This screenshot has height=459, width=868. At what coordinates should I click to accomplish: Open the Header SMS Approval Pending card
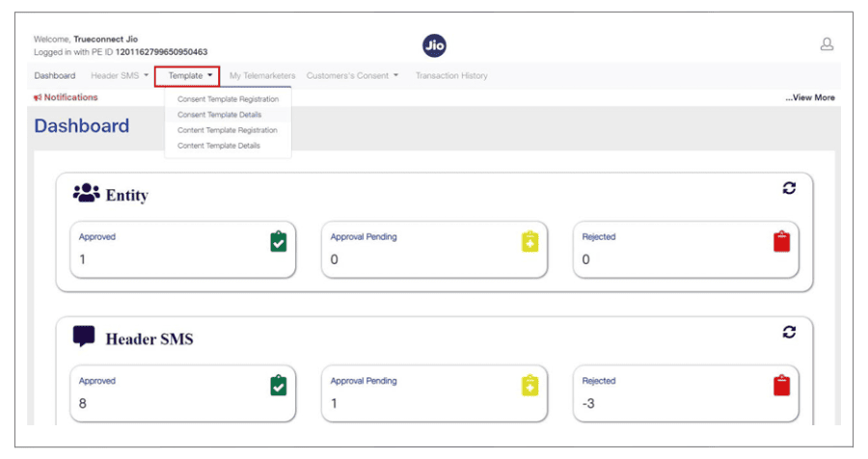[x=435, y=393]
